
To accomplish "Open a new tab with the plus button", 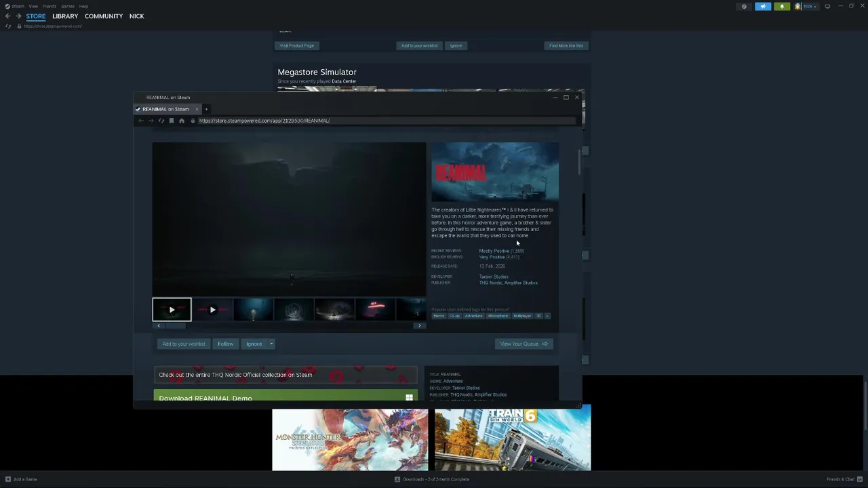I will 206,109.
